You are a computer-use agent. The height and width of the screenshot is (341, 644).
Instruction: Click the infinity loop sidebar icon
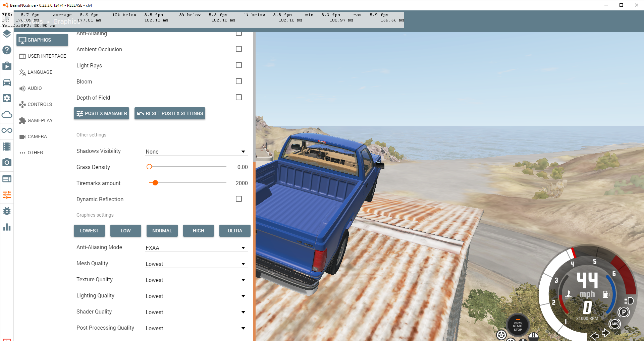click(7, 130)
